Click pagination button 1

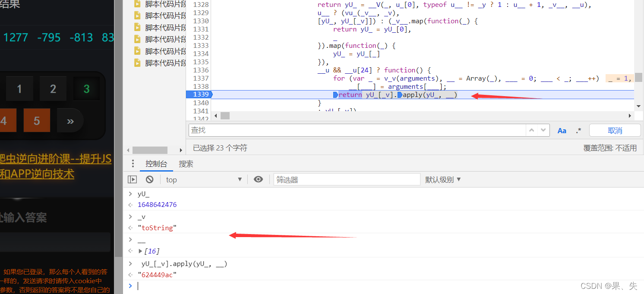click(x=19, y=89)
